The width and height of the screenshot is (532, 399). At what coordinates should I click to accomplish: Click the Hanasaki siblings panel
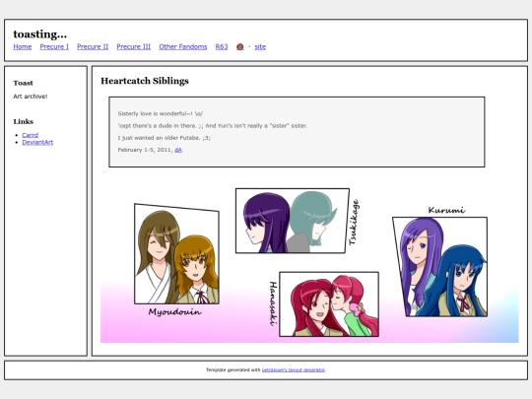pyautogui.click(x=329, y=304)
